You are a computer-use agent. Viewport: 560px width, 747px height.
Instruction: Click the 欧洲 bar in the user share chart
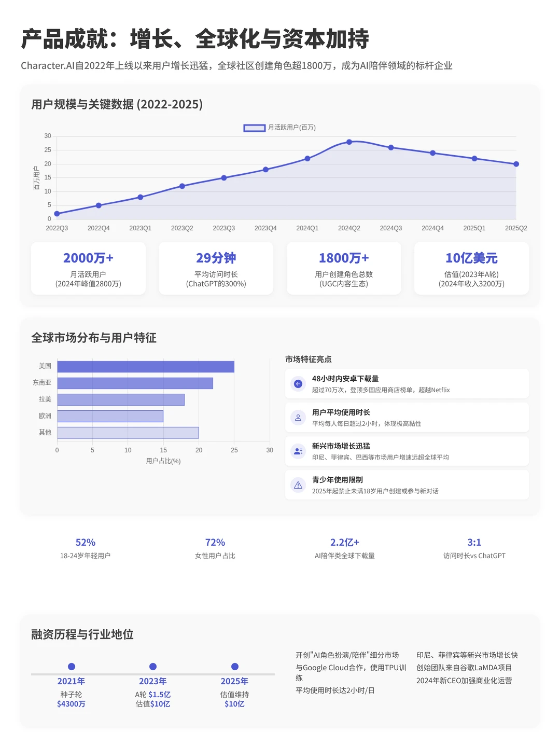tap(110, 417)
